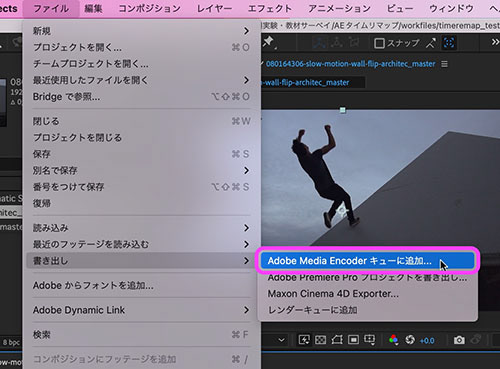Choose プロジェクトを開く... menu item
500x369 pixels.
(142, 47)
